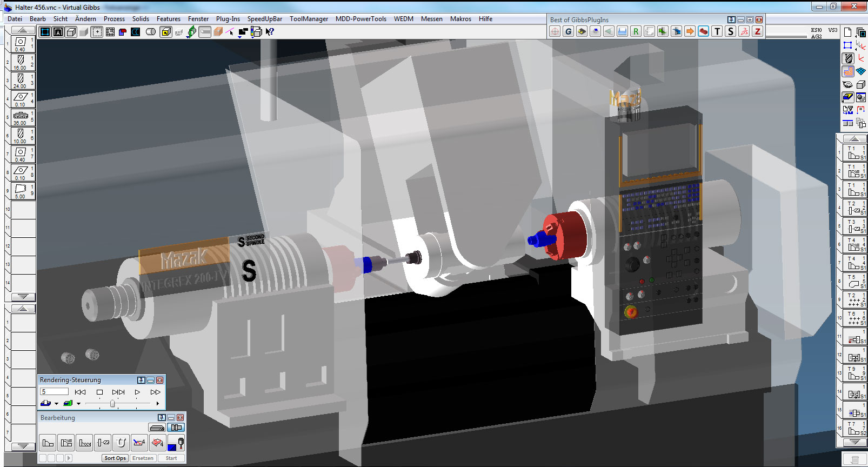Open the new document icon in right palette

(x=847, y=32)
